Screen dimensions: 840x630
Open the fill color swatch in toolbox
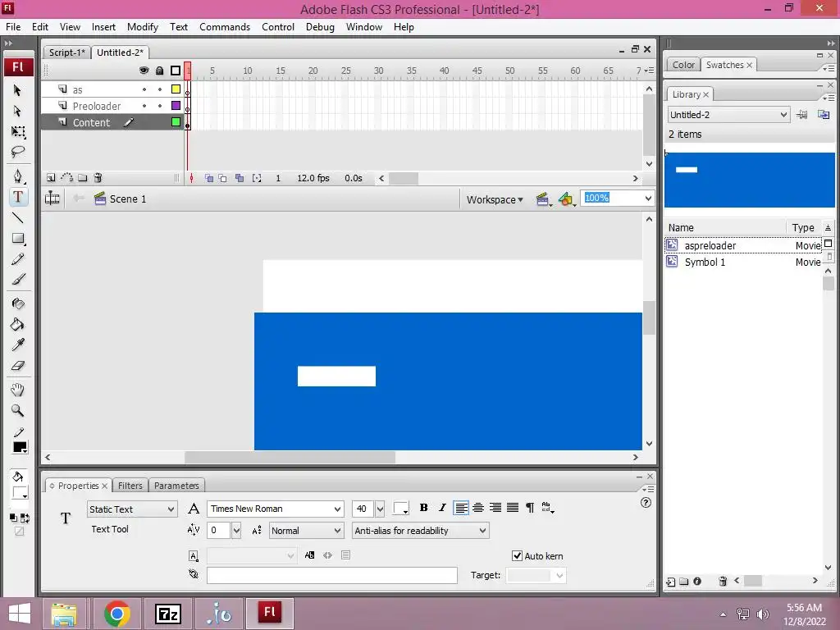pos(20,493)
